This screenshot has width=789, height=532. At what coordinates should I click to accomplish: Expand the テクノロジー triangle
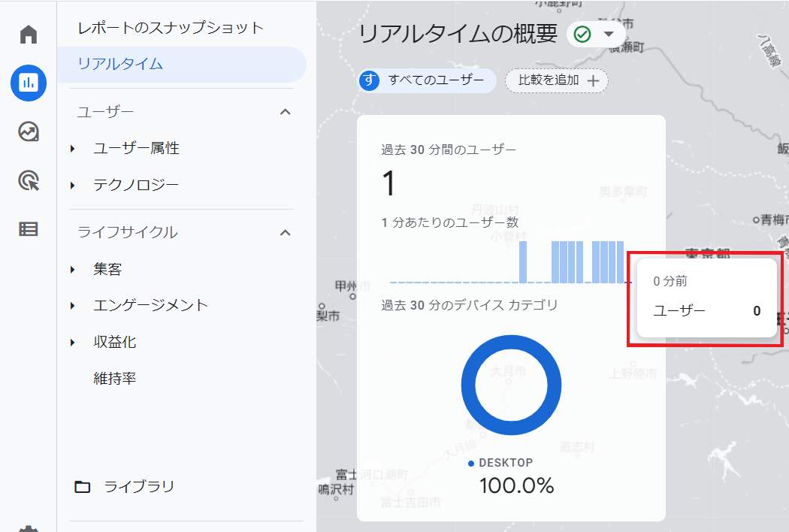72,185
